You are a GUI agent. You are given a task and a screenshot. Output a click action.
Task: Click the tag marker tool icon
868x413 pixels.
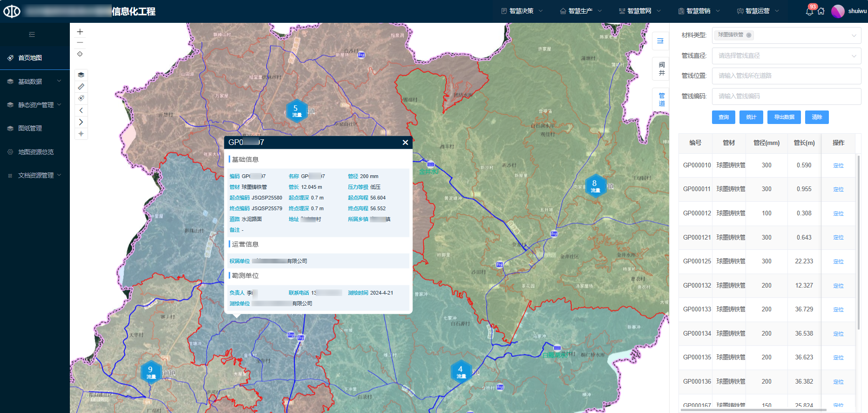coord(81,98)
